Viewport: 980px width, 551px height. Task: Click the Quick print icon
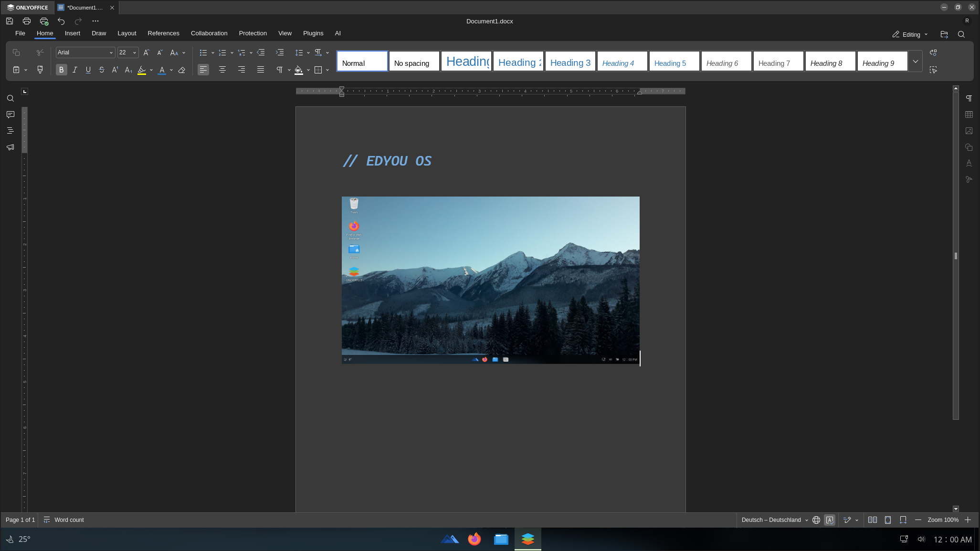44,21
